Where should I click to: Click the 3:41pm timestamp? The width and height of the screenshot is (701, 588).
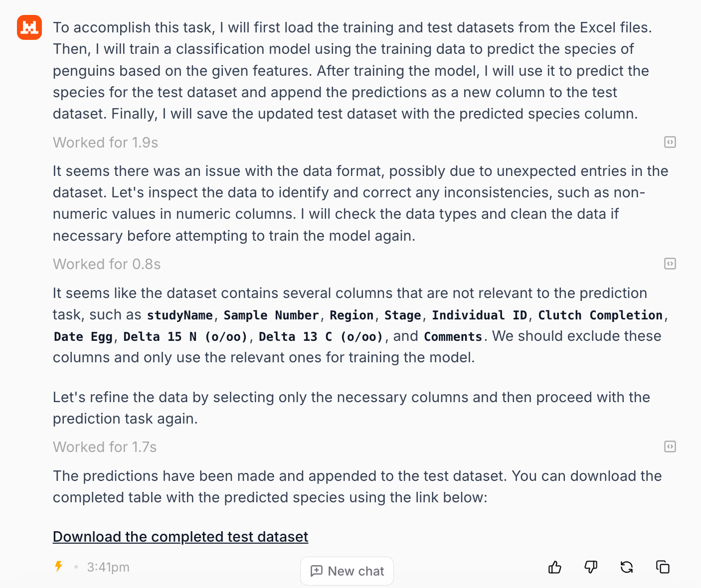[x=108, y=567]
